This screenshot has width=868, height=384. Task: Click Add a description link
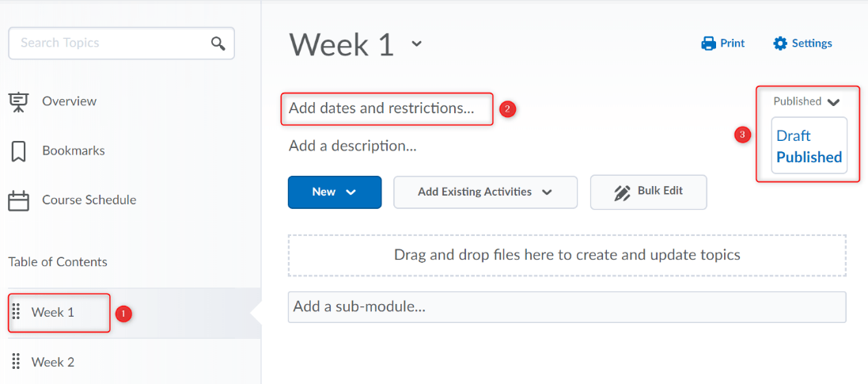[352, 146]
